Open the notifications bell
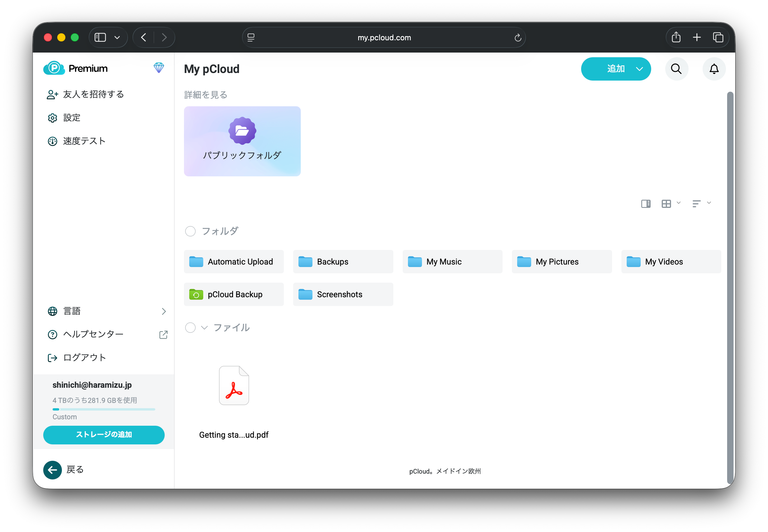This screenshot has height=532, width=768. pyautogui.click(x=714, y=69)
